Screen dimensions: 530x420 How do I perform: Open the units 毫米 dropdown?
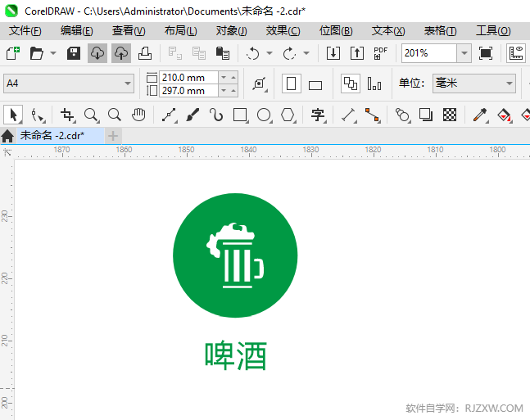(x=474, y=84)
